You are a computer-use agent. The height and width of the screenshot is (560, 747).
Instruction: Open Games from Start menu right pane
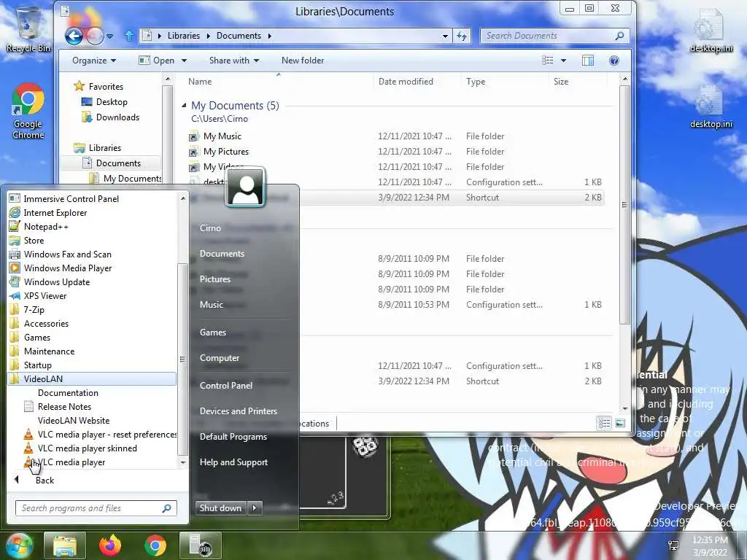click(x=212, y=332)
